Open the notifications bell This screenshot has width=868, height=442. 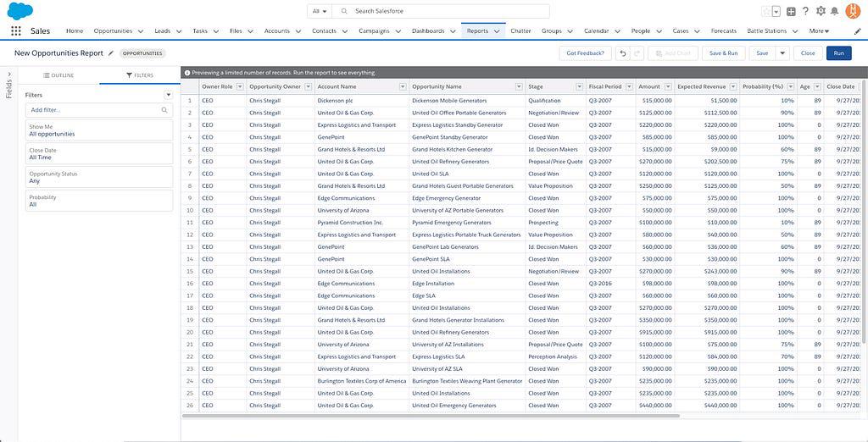834,11
